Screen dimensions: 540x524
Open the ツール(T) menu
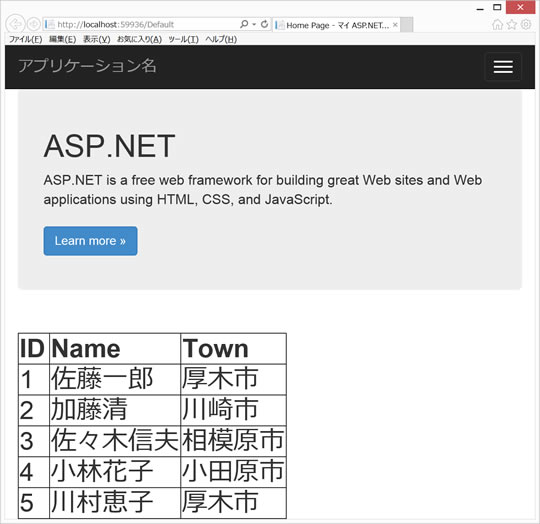click(183, 39)
